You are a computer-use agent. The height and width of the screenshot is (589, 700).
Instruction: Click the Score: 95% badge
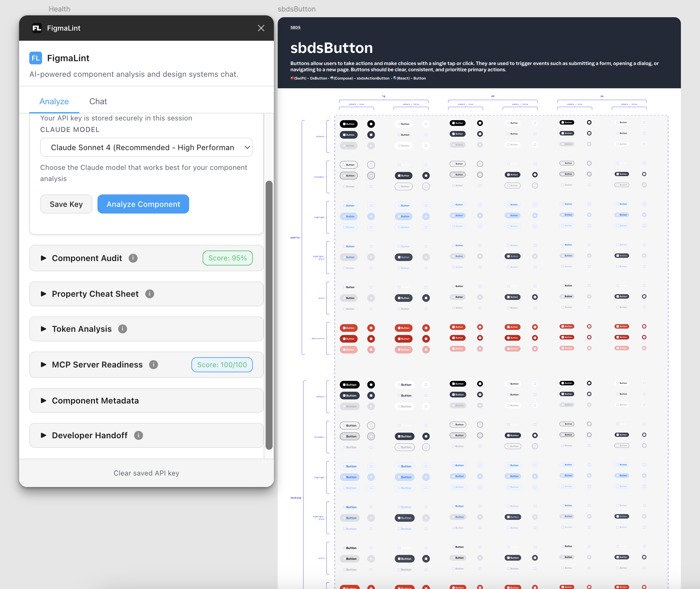point(228,258)
